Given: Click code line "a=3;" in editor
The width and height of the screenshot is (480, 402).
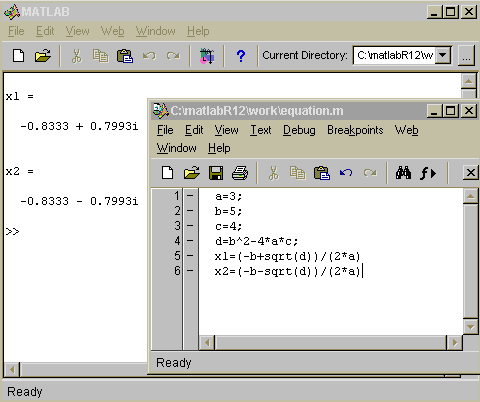Looking at the screenshot, I should (228, 196).
